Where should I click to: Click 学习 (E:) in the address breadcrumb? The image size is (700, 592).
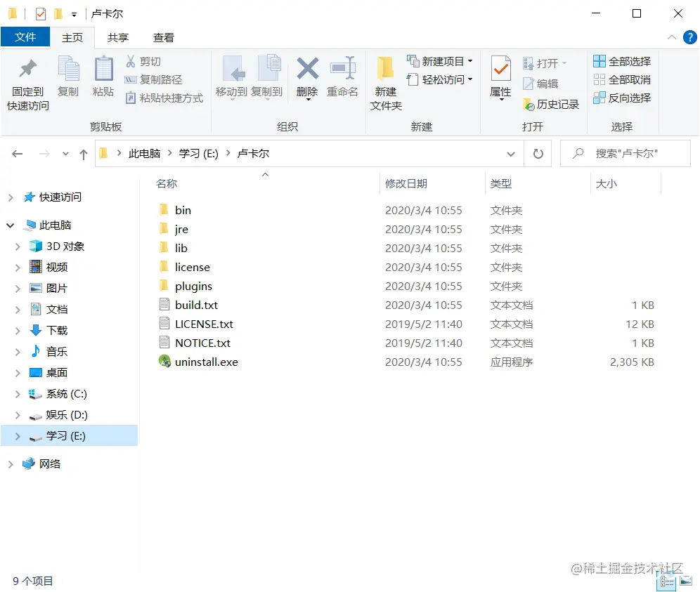199,154
